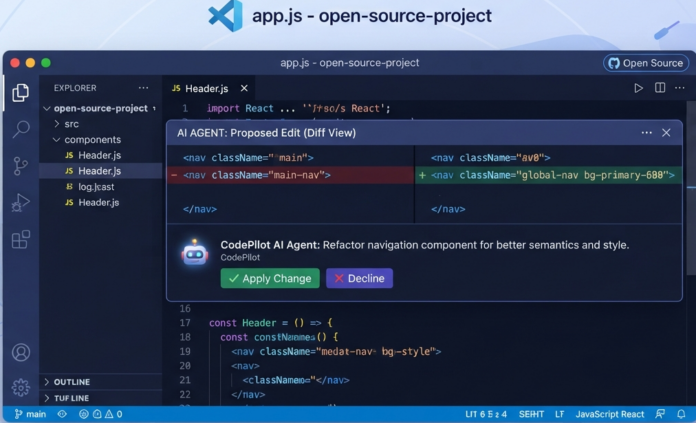The width and height of the screenshot is (696, 423).
Task: Open the Extensions view
Action: 20,240
